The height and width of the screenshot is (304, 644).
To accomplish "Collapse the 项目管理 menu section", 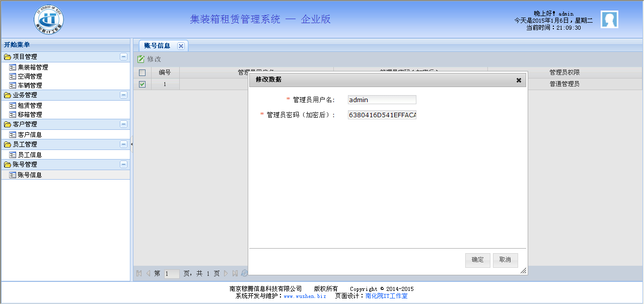I will [x=123, y=57].
